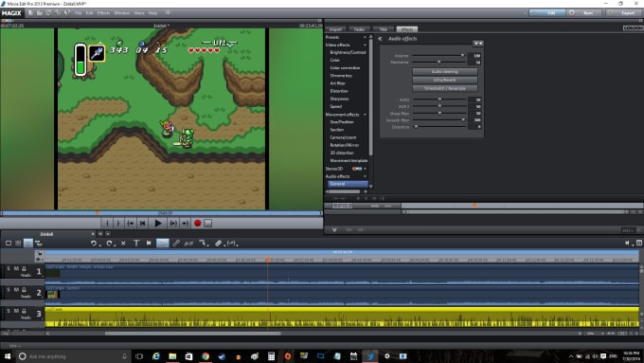The height and width of the screenshot is (363, 644).
Task: Select Brightness/Contrast in the effects list
Action: [348, 53]
